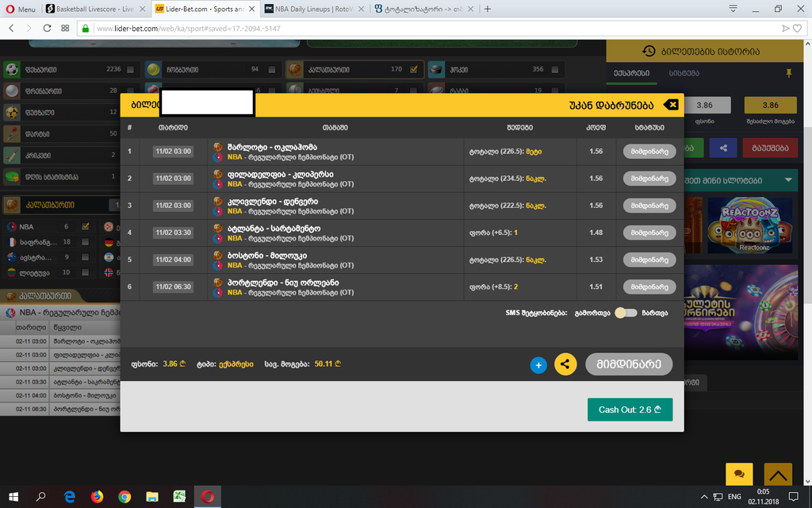Open Chrome from the taskbar
Viewport: 812px width, 508px height.
(124, 497)
